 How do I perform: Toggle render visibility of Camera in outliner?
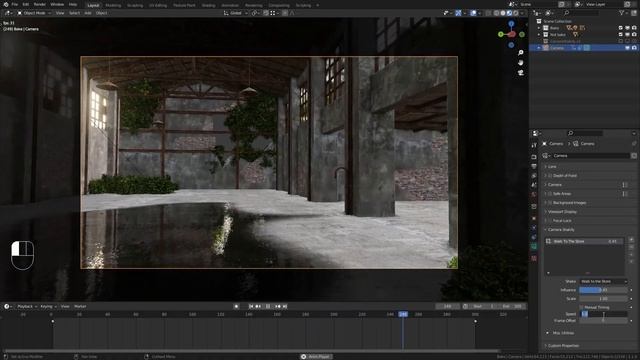(x=634, y=48)
